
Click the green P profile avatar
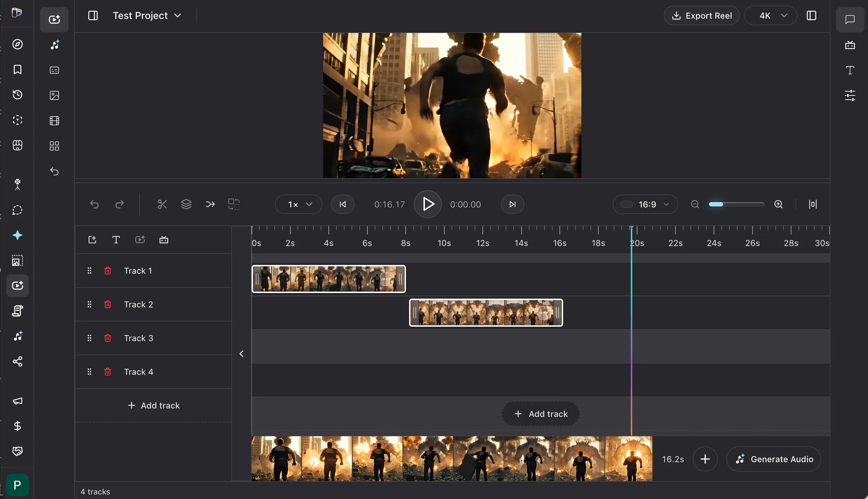[18, 485]
